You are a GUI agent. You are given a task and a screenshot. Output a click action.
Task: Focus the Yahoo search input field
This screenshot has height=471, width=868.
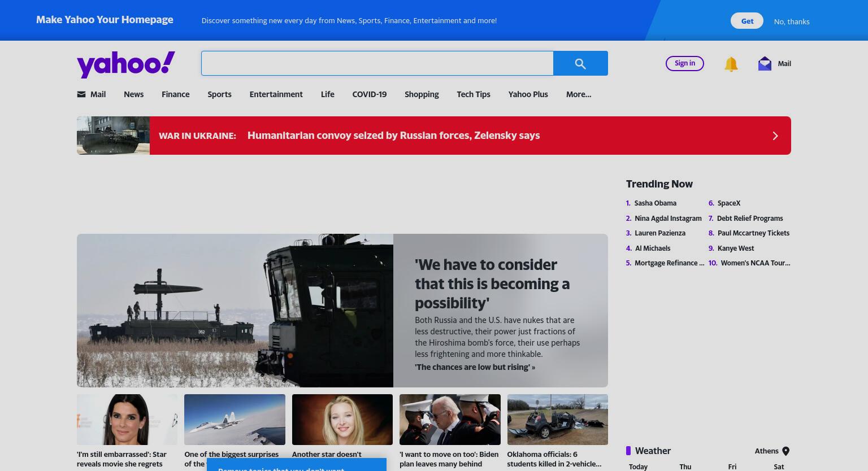377,63
